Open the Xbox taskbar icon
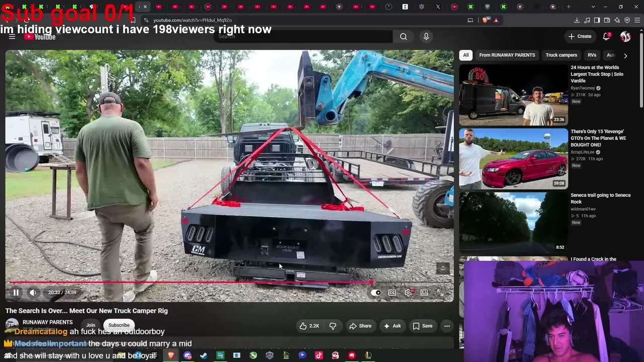The height and width of the screenshot is (362, 644). (x=253, y=355)
